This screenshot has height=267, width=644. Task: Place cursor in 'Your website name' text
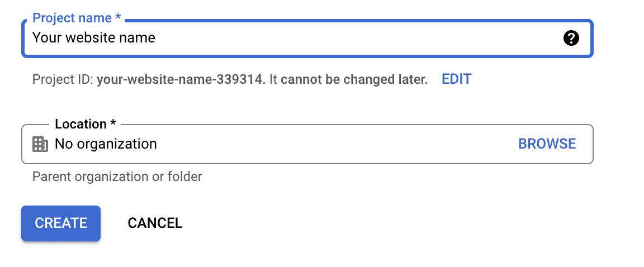click(94, 38)
